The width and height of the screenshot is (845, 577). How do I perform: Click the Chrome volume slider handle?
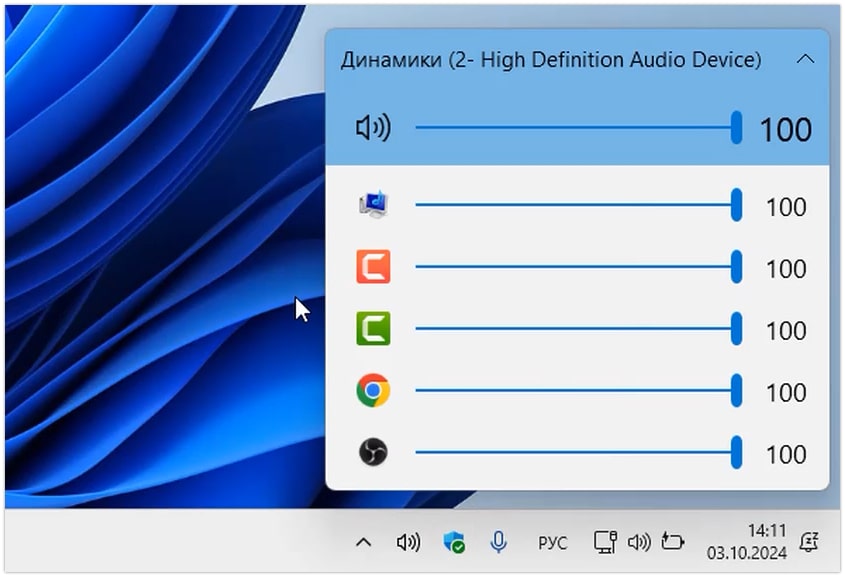click(737, 391)
